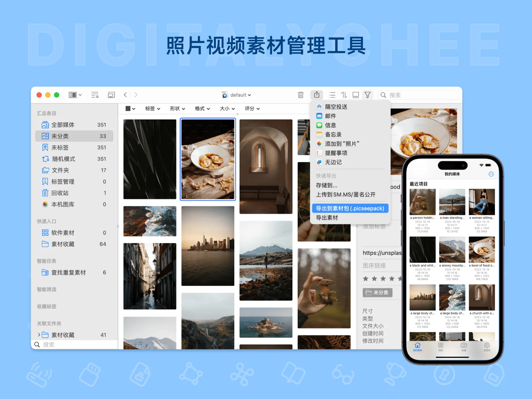Click the share export toolbar icon

pos(317,95)
